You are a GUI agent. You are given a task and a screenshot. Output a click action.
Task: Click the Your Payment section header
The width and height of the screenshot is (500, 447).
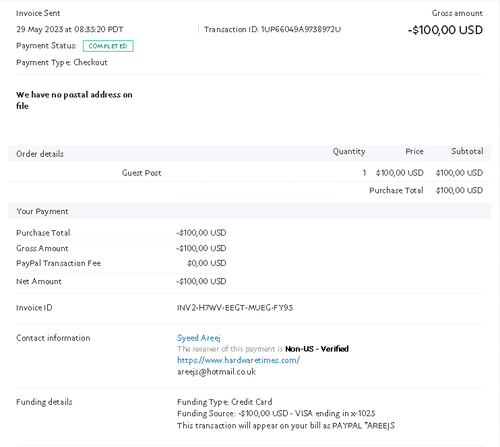point(42,211)
